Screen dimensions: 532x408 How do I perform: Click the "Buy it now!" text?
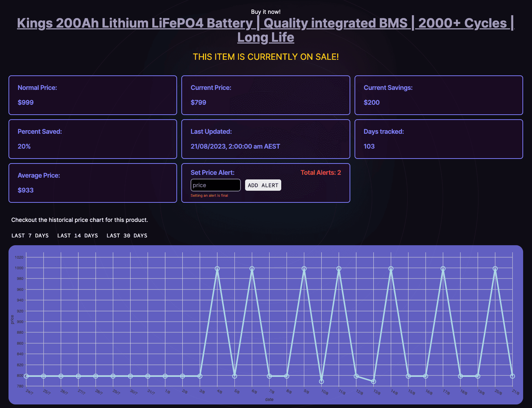pyautogui.click(x=265, y=11)
